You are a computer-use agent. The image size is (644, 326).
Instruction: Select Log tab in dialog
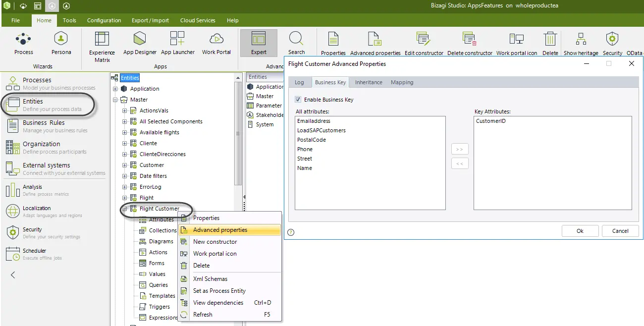tap(299, 82)
